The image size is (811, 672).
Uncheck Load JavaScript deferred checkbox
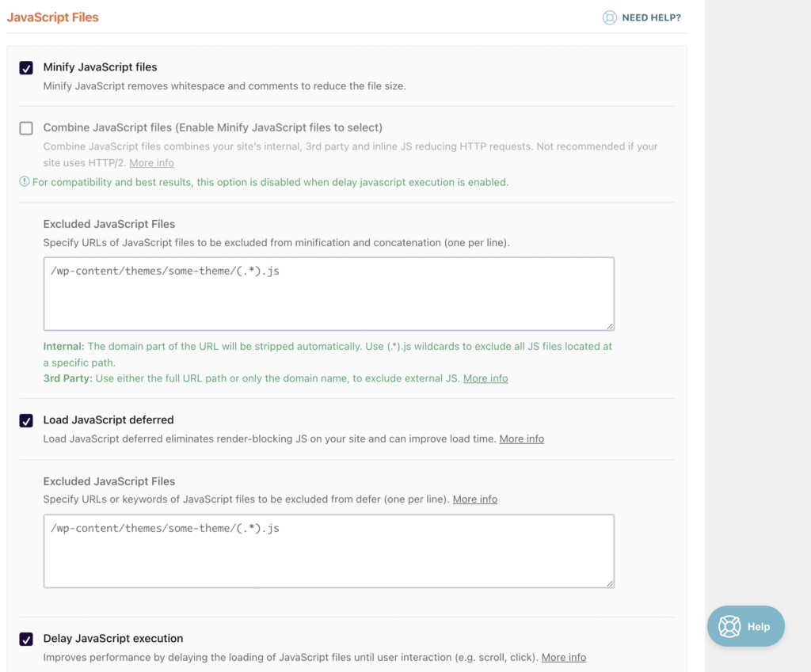pos(26,421)
